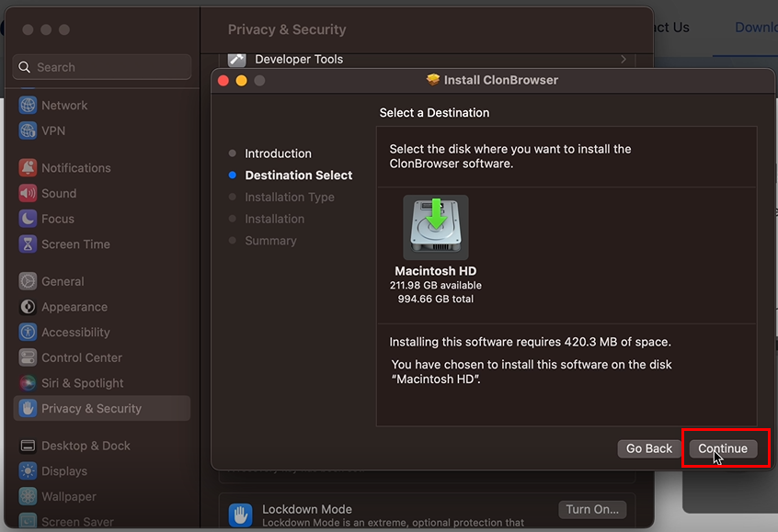Select the Macintosh HD disk icon
The height and width of the screenshot is (532, 778).
[x=436, y=227]
